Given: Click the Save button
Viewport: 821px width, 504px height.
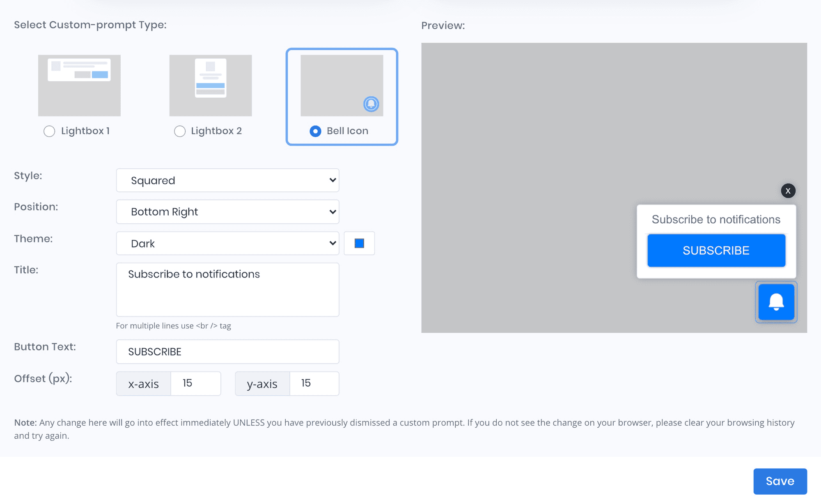Looking at the screenshot, I should [780, 481].
